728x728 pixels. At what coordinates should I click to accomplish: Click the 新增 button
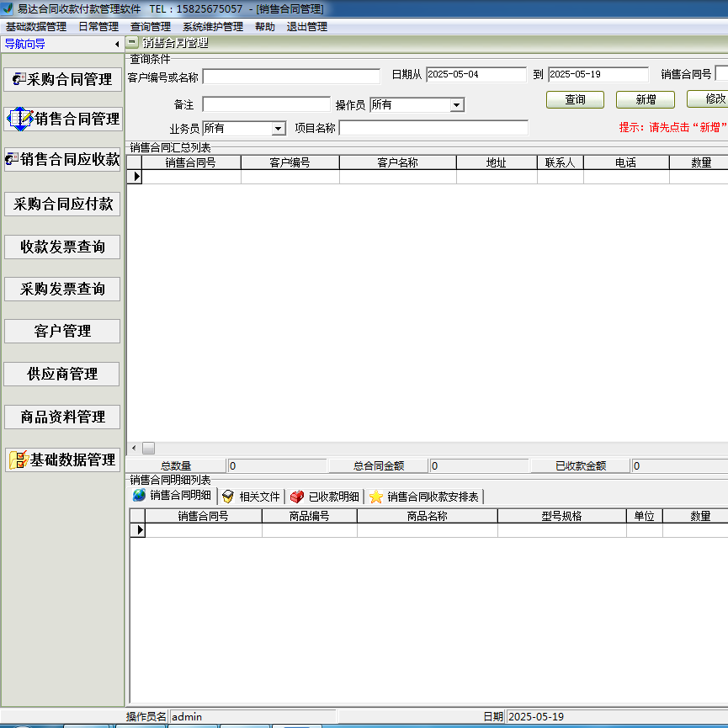[646, 100]
